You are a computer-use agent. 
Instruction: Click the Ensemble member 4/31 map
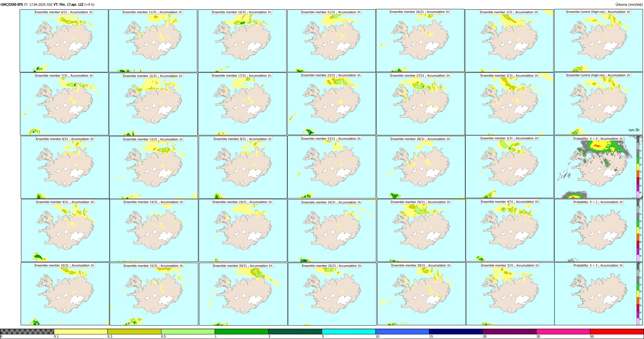coord(510,230)
